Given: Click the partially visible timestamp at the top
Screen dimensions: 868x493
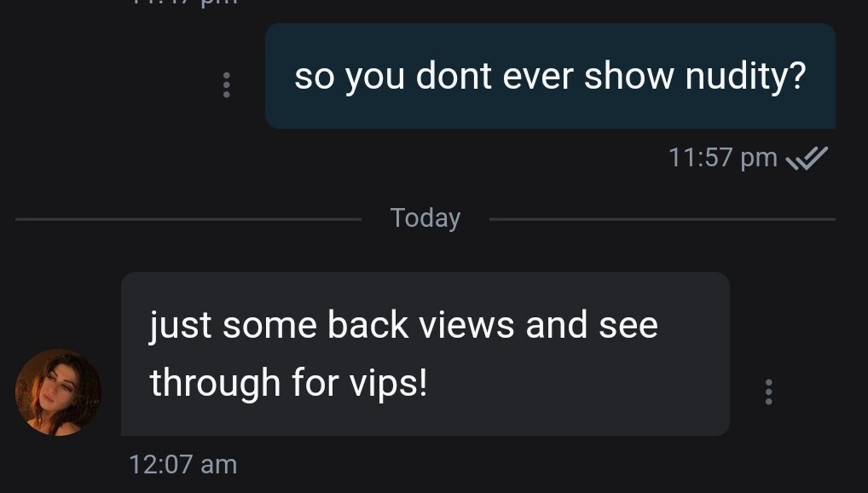Looking at the screenshot, I should (x=185, y=3).
